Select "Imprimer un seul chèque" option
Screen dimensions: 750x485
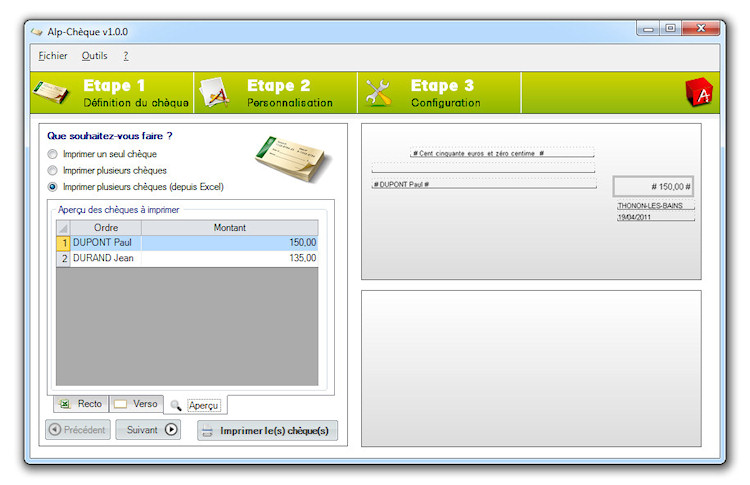pyautogui.click(x=53, y=154)
